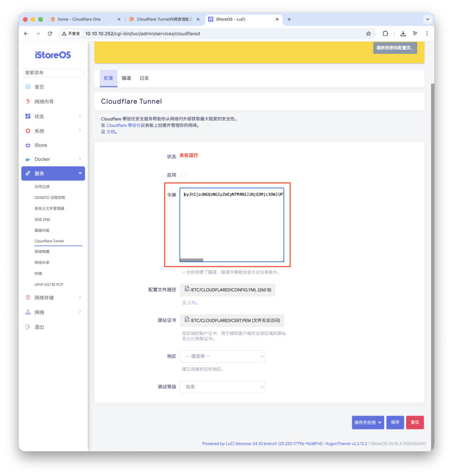Bookmark this page with the star icon
453x476 pixels.
pos(368,33)
